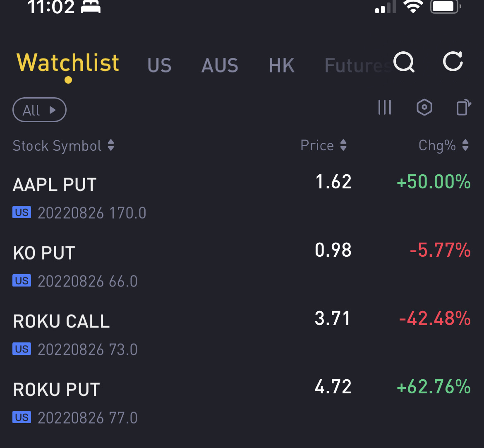This screenshot has width=484, height=448.
Task: Expand the All filter dropdown
Action: 40,110
